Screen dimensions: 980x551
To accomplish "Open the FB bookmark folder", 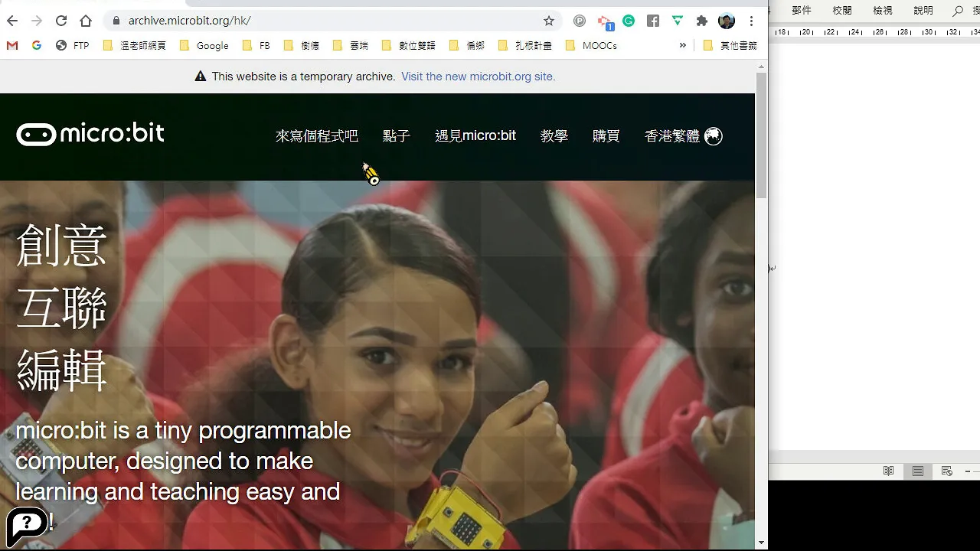I will click(x=256, y=45).
